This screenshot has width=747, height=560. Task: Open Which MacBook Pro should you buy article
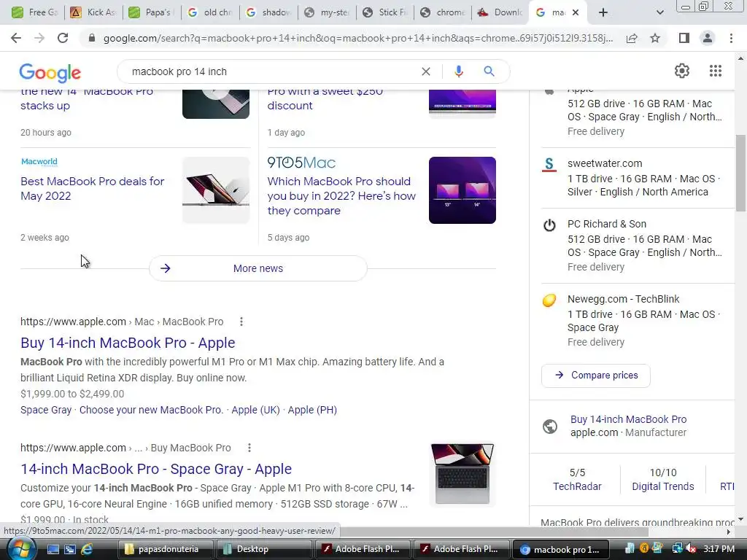(x=341, y=195)
